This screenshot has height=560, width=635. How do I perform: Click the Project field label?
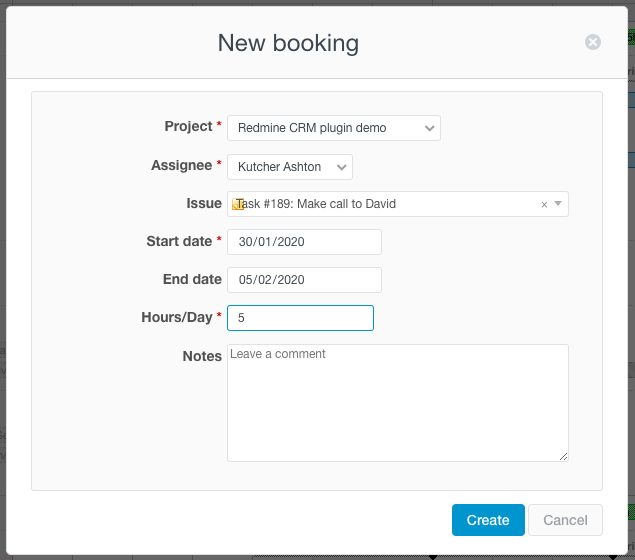coord(188,127)
